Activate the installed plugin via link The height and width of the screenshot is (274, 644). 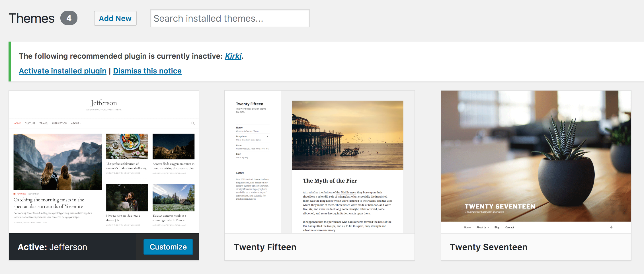click(x=63, y=71)
